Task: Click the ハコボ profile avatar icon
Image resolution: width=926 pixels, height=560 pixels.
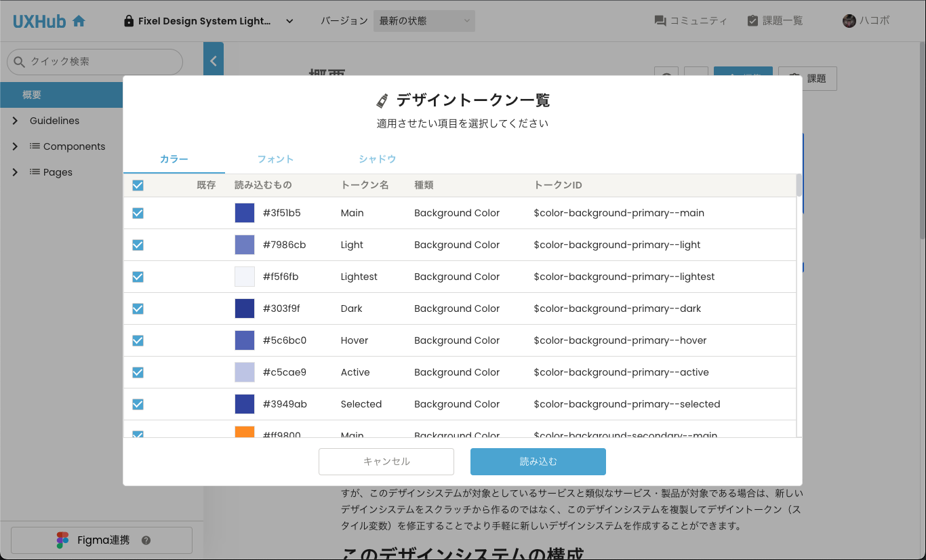Action: [x=849, y=20]
